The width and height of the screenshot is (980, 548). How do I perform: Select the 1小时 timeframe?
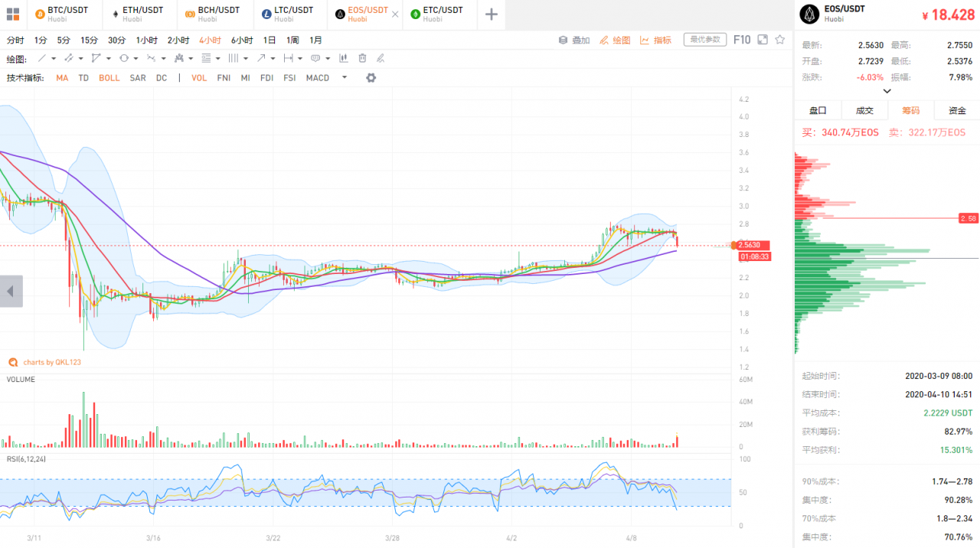147,40
